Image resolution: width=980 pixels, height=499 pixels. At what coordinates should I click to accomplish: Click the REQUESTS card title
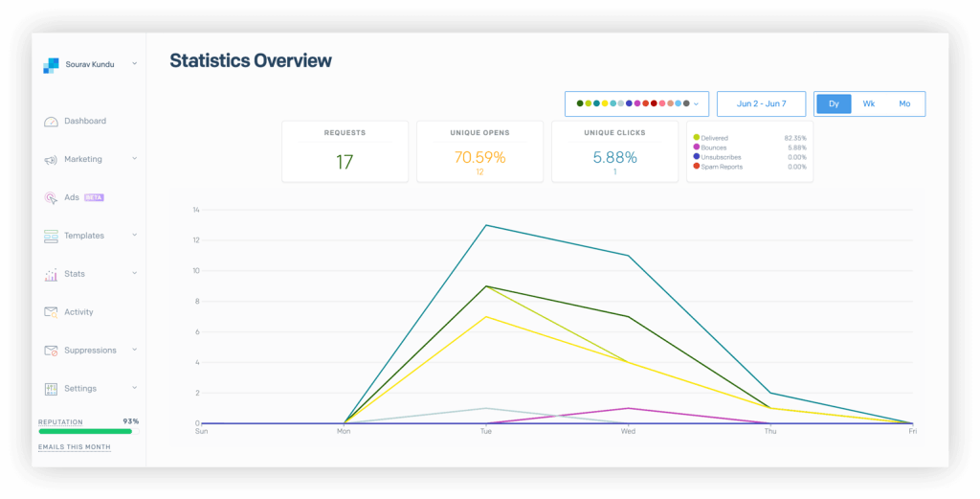point(345,132)
